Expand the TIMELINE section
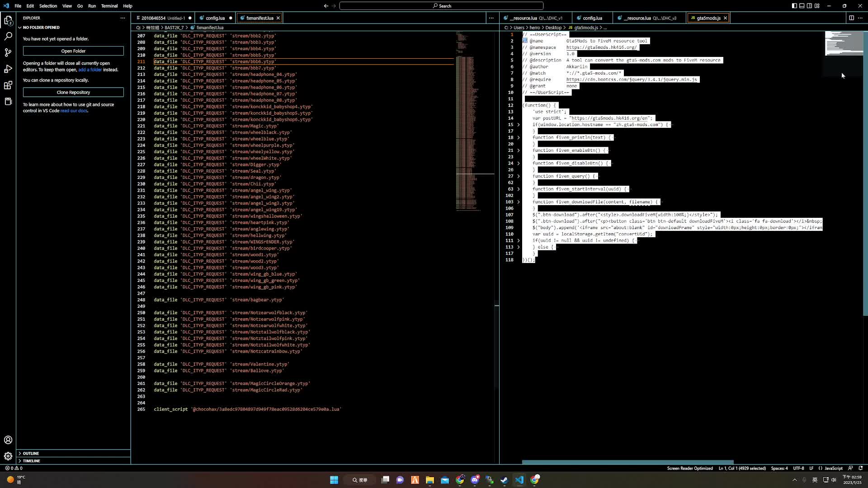868x488 pixels. pyautogui.click(x=31, y=461)
